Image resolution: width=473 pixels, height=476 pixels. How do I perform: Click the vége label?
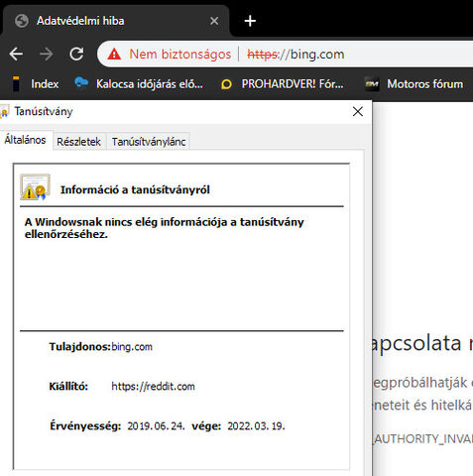206,425
